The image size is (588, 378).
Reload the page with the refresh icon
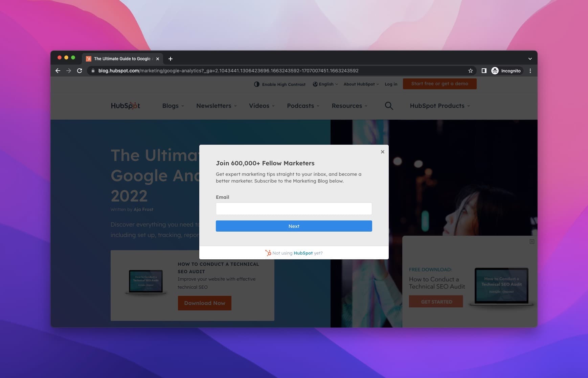[x=80, y=71]
